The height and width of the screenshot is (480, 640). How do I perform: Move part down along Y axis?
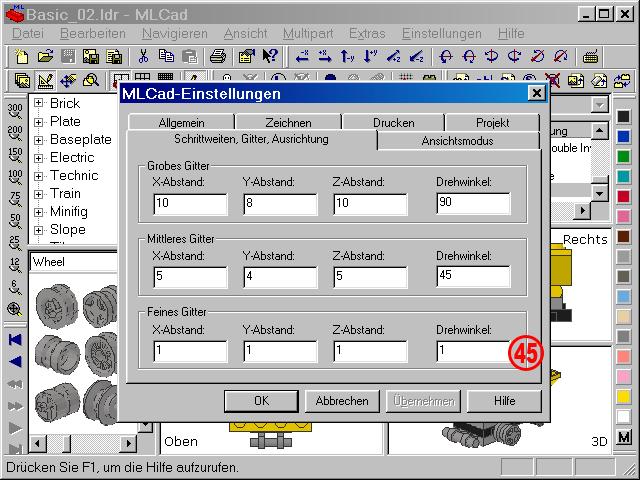click(x=371, y=56)
